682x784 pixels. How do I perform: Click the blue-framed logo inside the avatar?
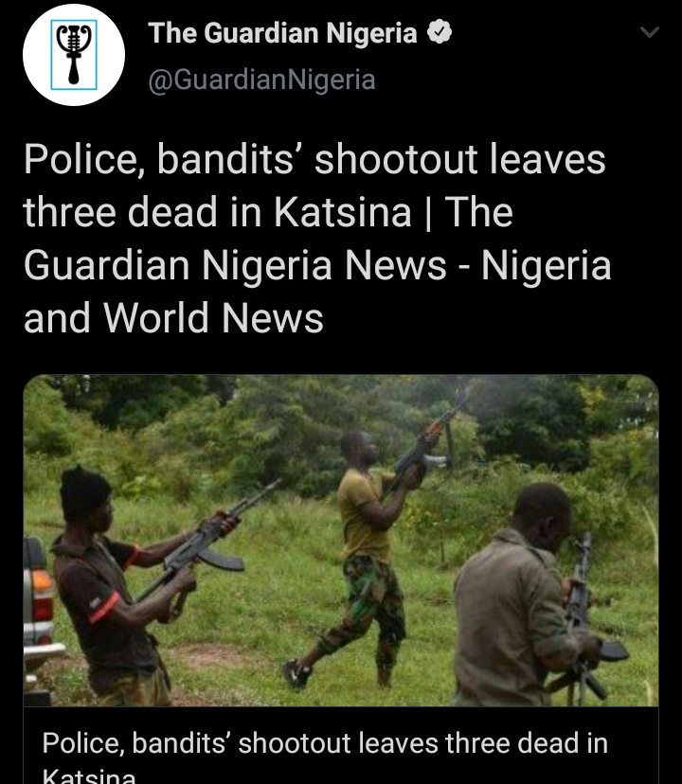(74, 55)
